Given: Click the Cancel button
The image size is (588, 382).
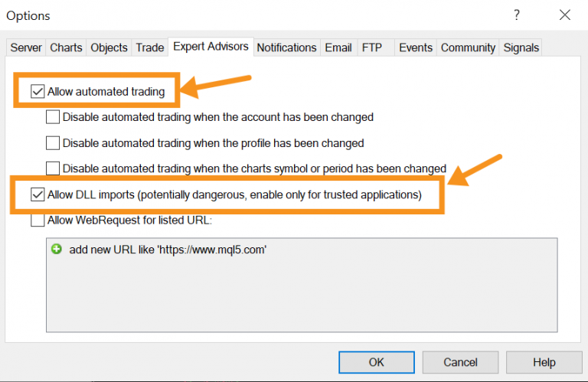Looking at the screenshot, I should (460, 362).
